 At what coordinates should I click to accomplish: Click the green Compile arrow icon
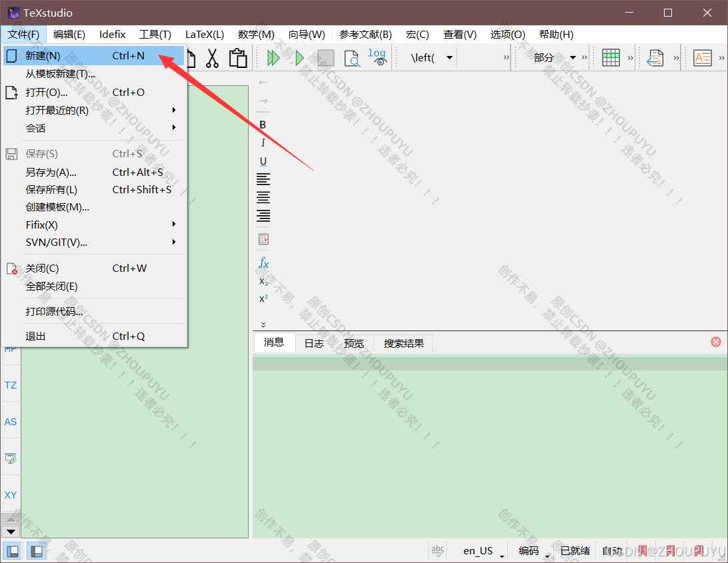coord(299,58)
